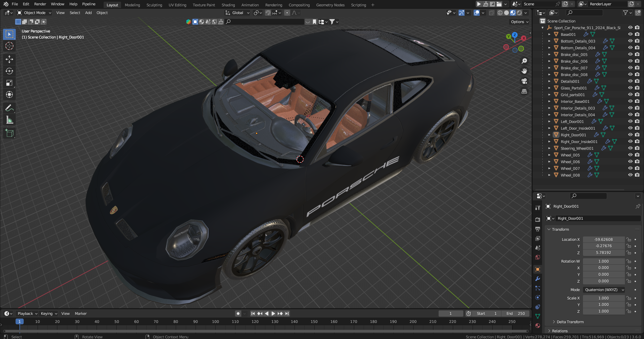Open the World properties tab
The height and width of the screenshot is (339, 644).
[x=538, y=257]
